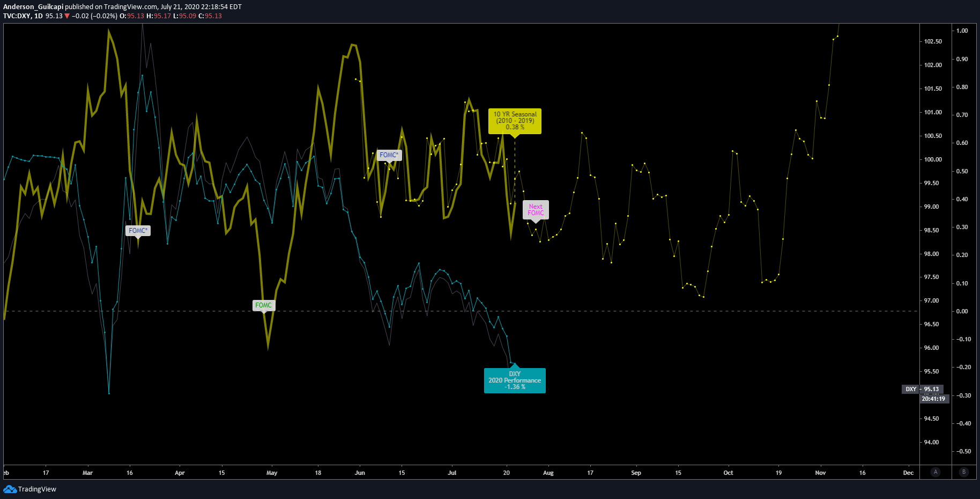Click the Sep label on time axis
The width and height of the screenshot is (980, 499).
(x=636, y=473)
